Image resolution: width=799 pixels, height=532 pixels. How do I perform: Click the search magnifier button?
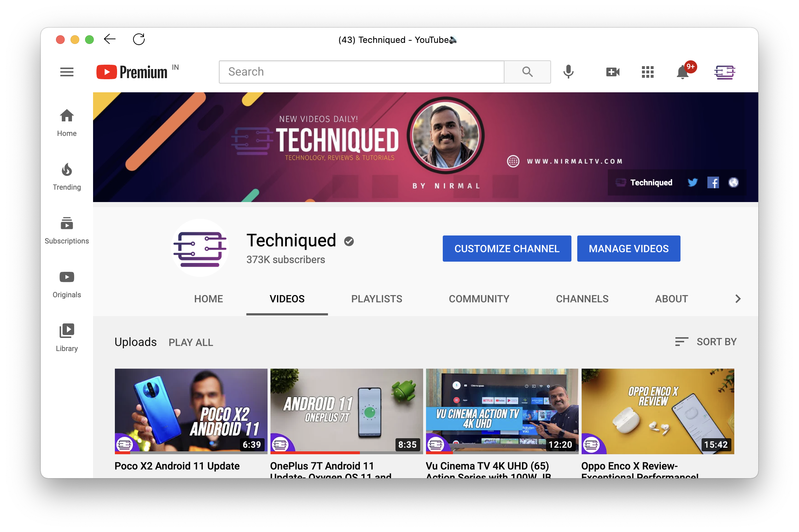pyautogui.click(x=527, y=72)
